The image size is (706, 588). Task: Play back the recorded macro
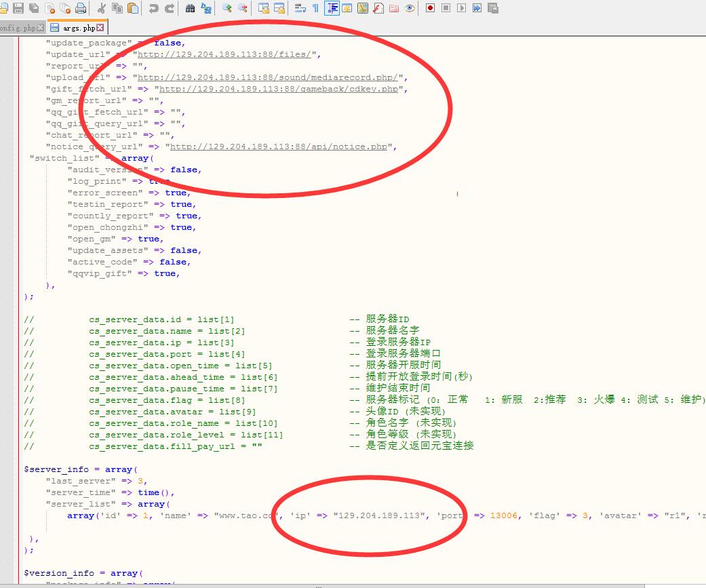click(x=461, y=8)
